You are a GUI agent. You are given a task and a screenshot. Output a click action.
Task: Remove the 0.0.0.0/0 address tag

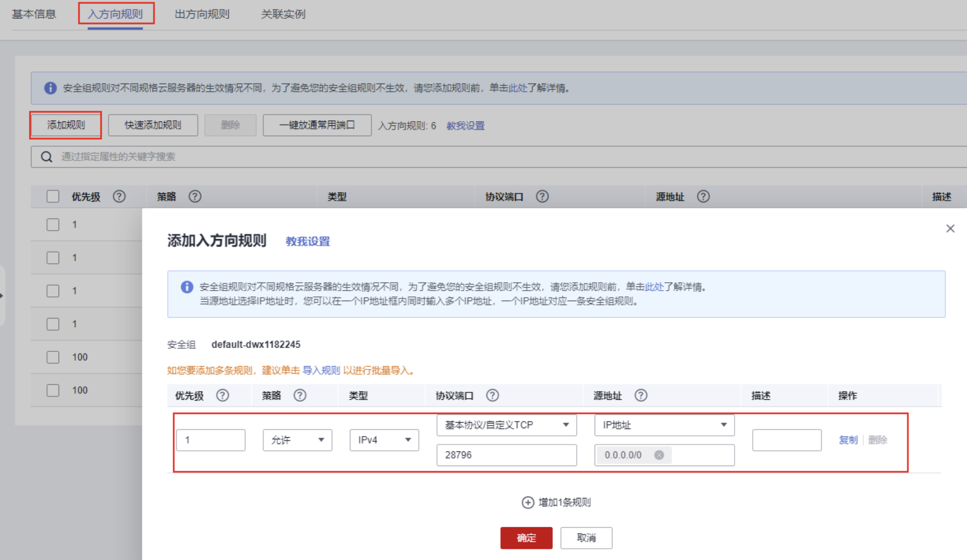pos(659,455)
